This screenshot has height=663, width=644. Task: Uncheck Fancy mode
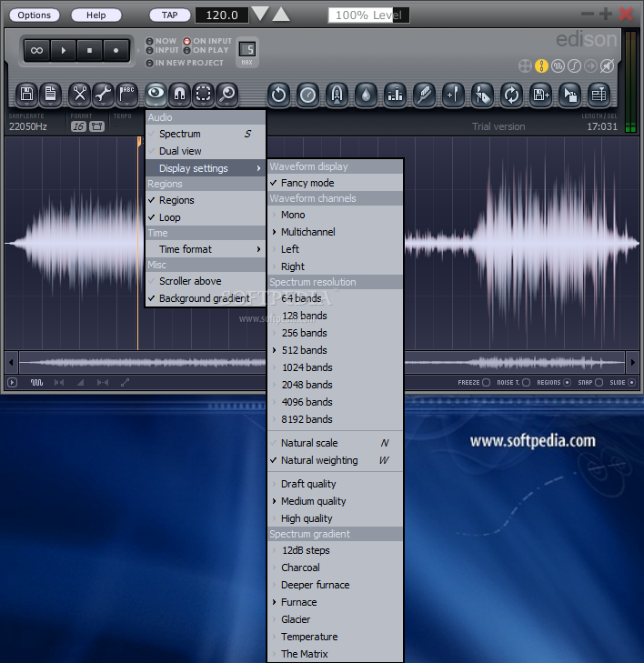pos(335,183)
